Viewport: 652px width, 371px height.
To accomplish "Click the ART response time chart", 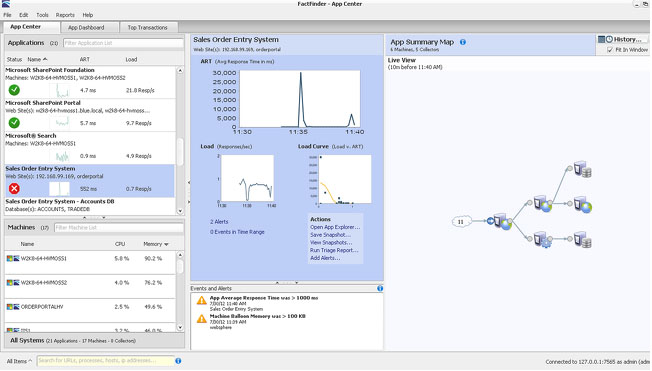I will coord(300,99).
